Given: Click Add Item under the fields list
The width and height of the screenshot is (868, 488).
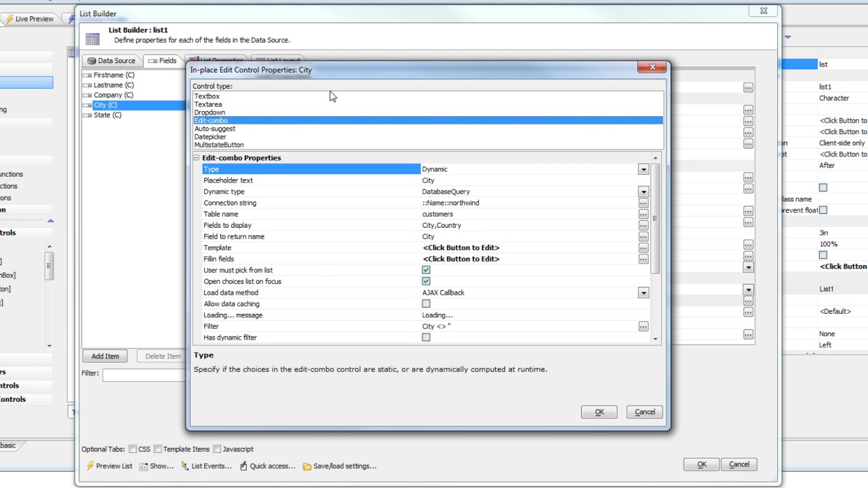Looking at the screenshot, I should 105,356.
